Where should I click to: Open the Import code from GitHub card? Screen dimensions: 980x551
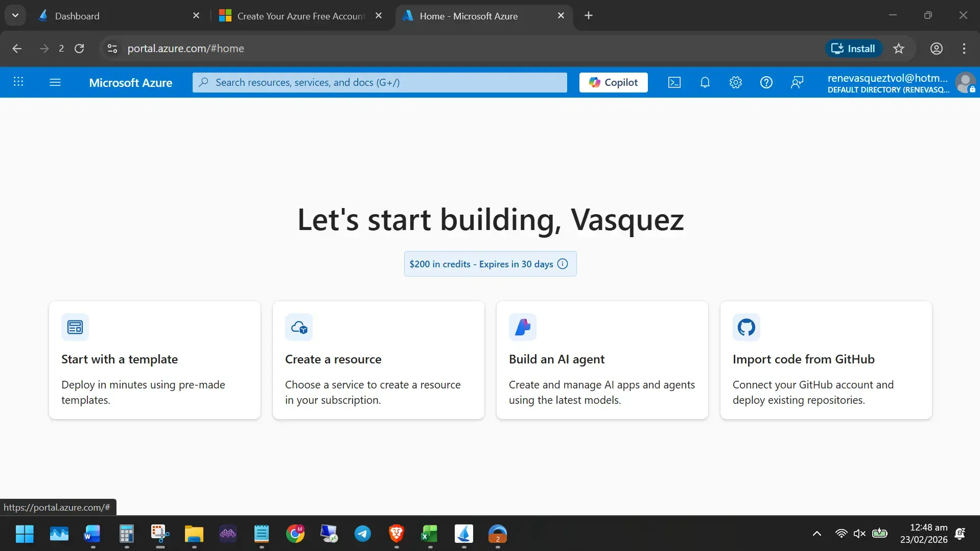(x=826, y=360)
